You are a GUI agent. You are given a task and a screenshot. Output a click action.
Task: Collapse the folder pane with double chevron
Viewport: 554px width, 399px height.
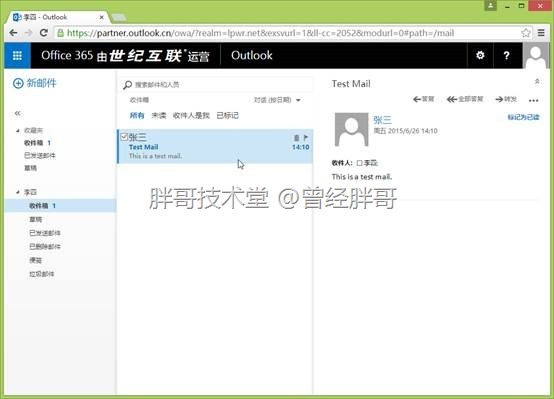(x=17, y=113)
